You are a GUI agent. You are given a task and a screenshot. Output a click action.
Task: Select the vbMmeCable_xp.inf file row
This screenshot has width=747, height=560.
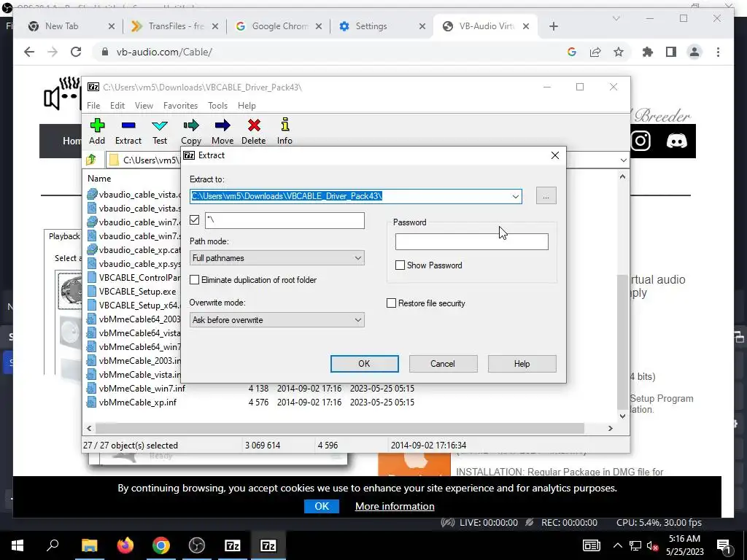point(251,402)
